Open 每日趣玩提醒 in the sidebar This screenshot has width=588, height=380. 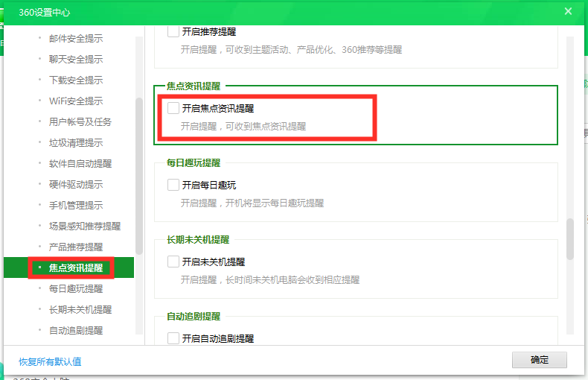click(x=76, y=289)
